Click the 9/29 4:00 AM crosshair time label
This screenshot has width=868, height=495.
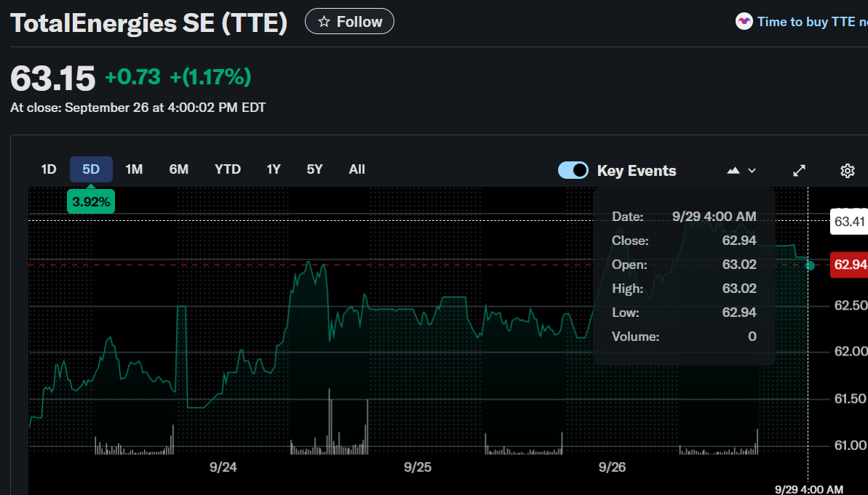809,489
